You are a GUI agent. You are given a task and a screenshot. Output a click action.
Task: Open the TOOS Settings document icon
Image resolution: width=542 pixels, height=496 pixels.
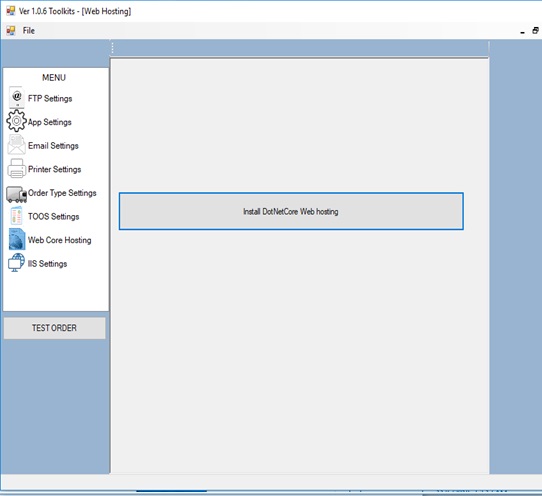16,216
